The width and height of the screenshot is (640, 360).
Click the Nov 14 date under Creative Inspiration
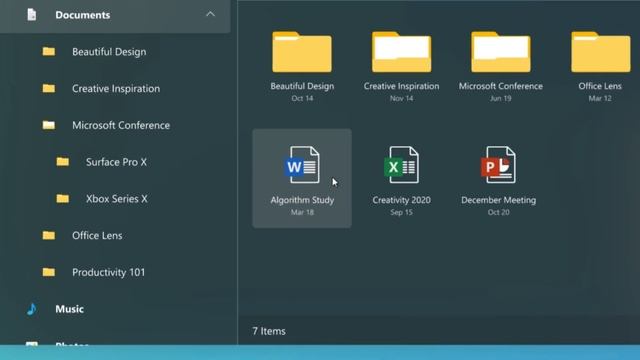[x=402, y=98]
